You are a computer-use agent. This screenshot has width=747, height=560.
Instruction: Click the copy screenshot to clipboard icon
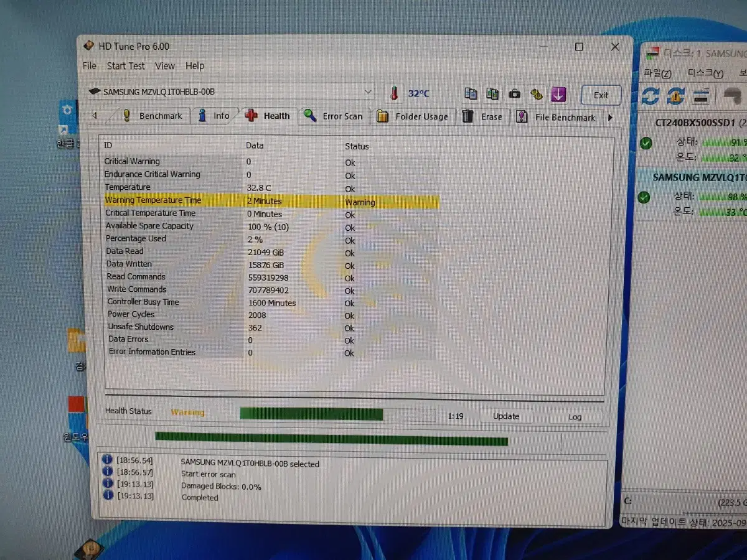(492, 94)
